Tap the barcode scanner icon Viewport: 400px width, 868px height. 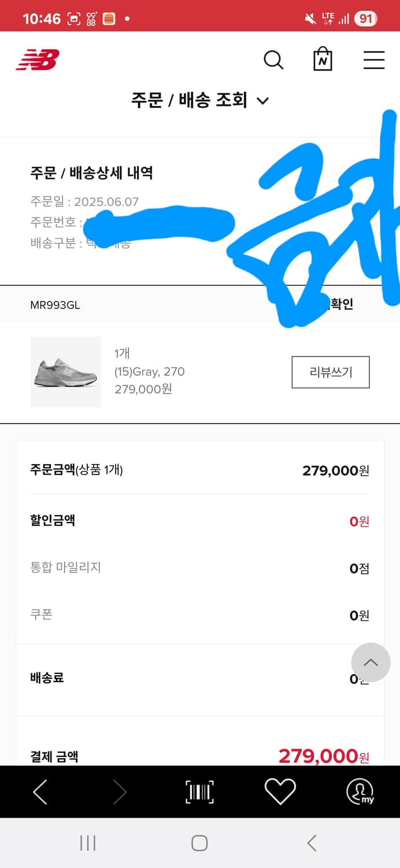(x=199, y=792)
